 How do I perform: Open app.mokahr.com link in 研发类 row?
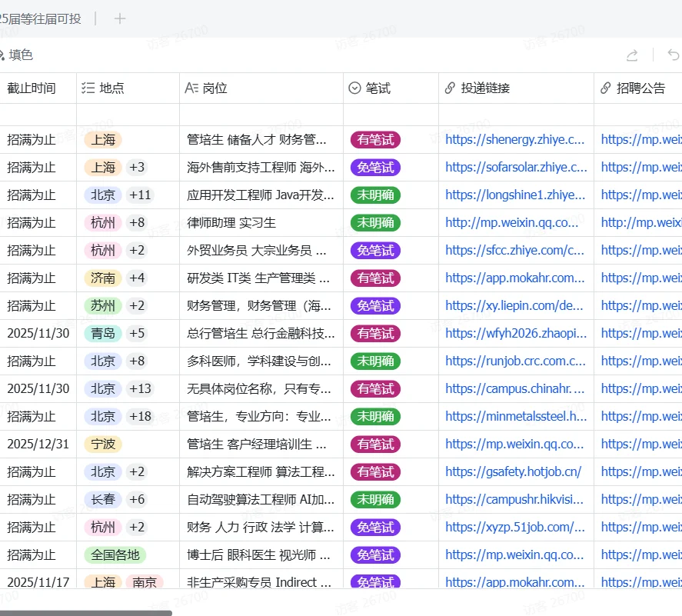coord(515,278)
